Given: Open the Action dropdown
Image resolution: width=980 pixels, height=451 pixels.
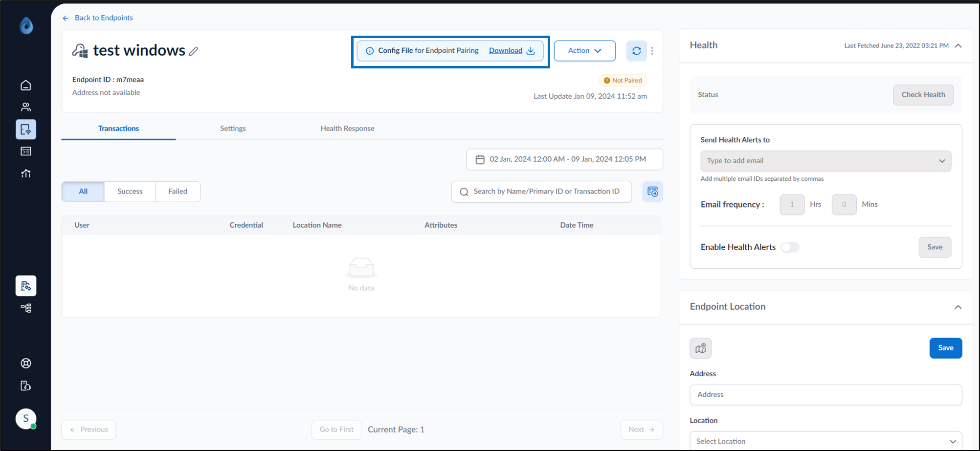Looking at the screenshot, I should [585, 51].
